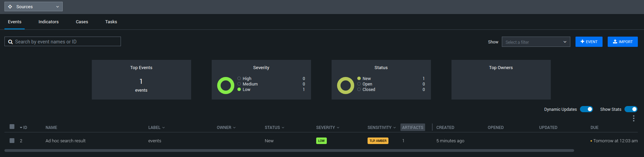Click the ID column sort arrow

tap(21, 128)
